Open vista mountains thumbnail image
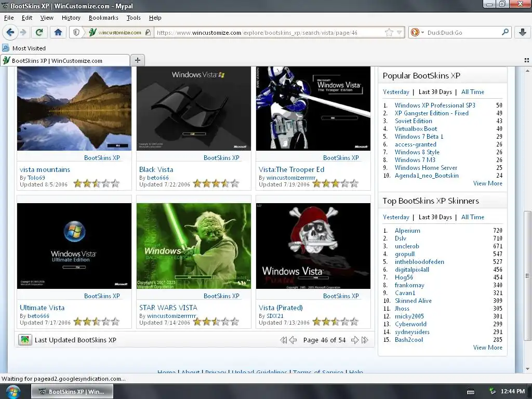The width and height of the screenshot is (532, 399). click(x=74, y=108)
